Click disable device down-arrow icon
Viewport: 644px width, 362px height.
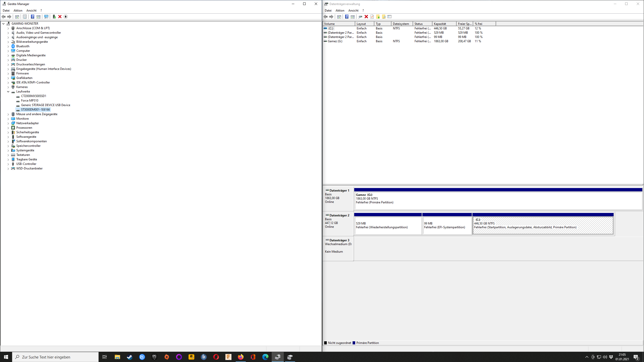(66, 17)
